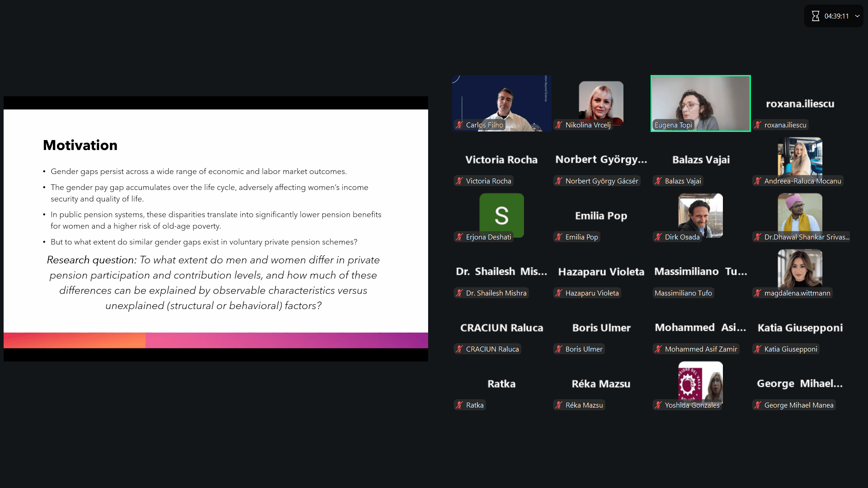Image resolution: width=868 pixels, height=488 pixels.
Task: Click Erjona Deshati's green S avatar
Action: (501, 215)
